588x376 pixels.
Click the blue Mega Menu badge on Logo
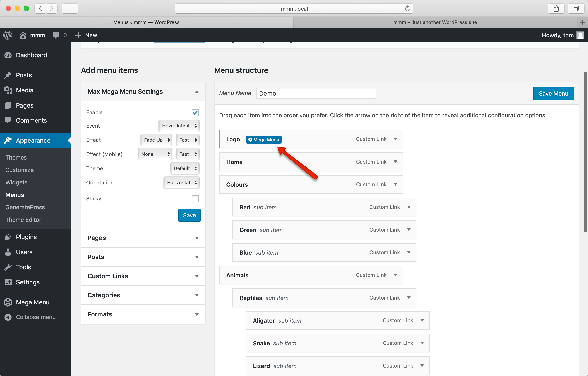(x=264, y=139)
